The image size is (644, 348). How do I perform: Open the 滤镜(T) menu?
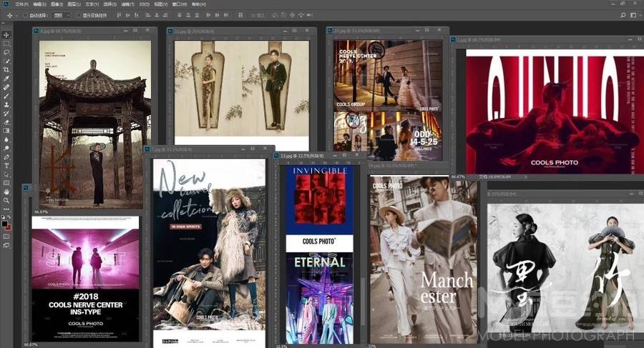coord(128,4)
